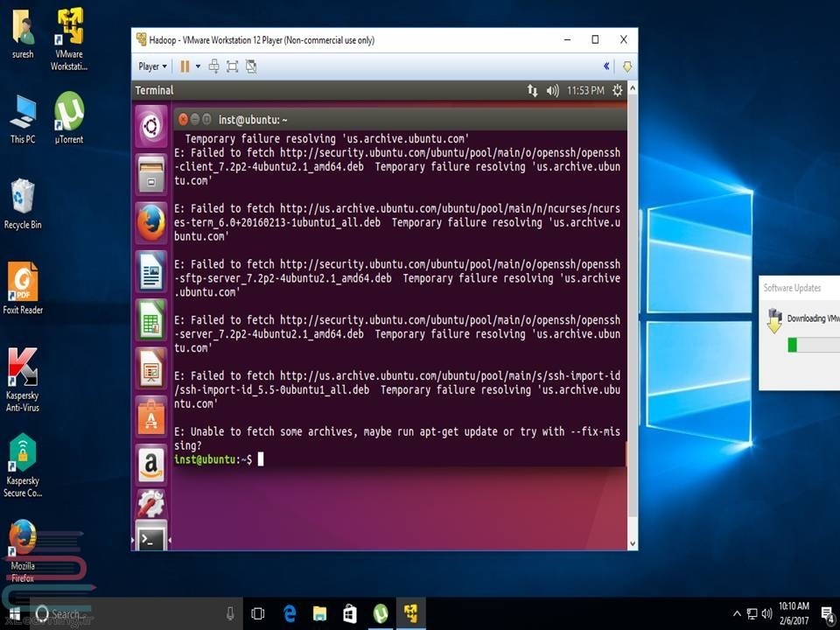The height and width of the screenshot is (630, 840).
Task: Toggle VMware full screen mode
Action: 232,66
